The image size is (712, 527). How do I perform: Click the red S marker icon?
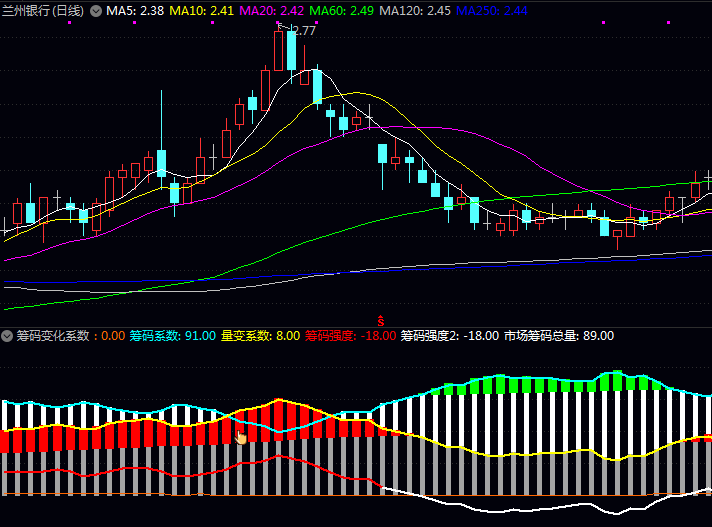point(381,320)
